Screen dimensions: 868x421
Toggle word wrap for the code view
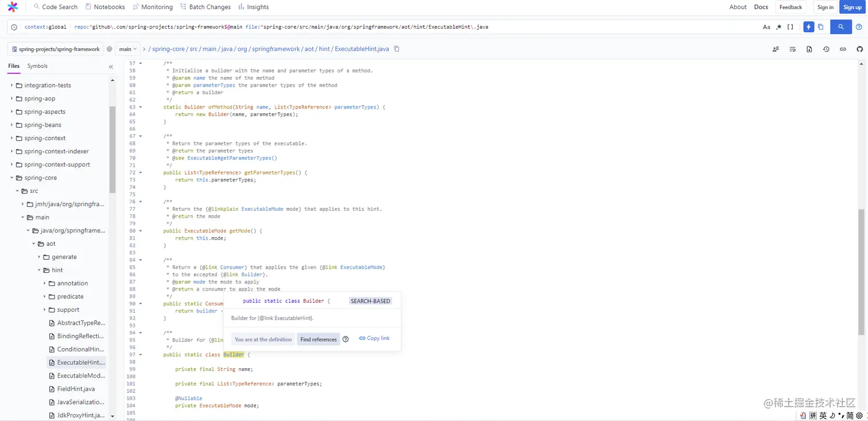[792, 49]
